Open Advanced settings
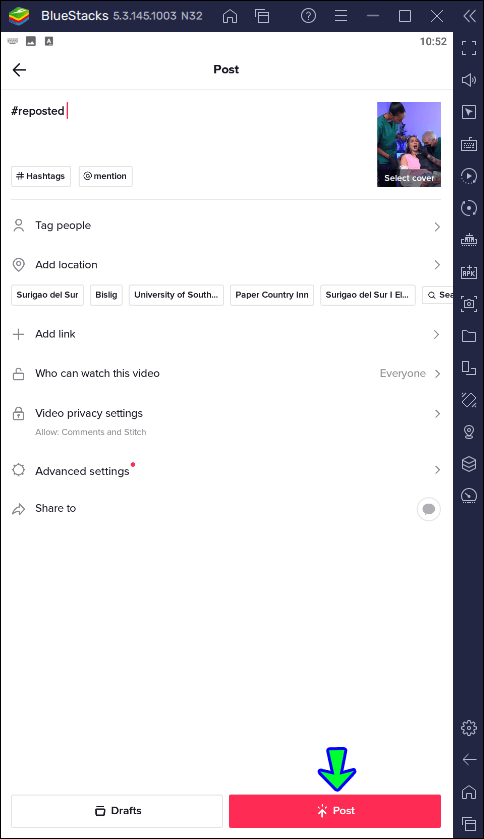 pyautogui.click(x=226, y=470)
